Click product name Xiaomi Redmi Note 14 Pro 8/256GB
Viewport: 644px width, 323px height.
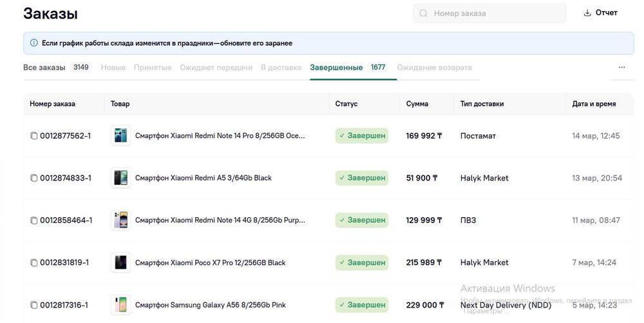(220, 135)
